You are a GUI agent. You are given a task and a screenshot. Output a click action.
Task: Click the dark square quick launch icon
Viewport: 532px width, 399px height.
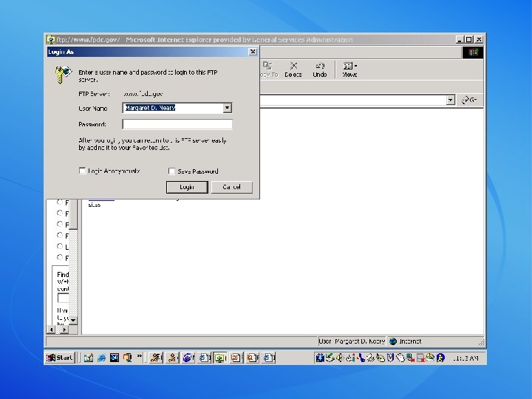115,358
